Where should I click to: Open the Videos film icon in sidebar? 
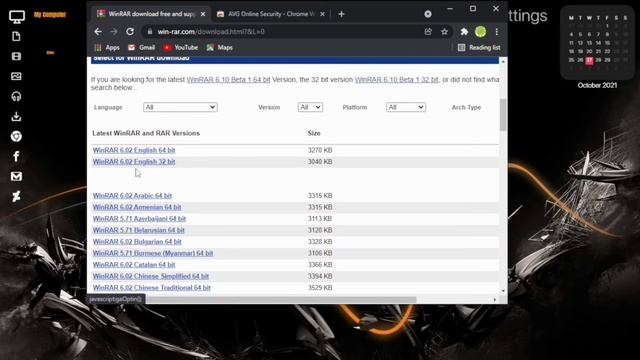[16, 56]
